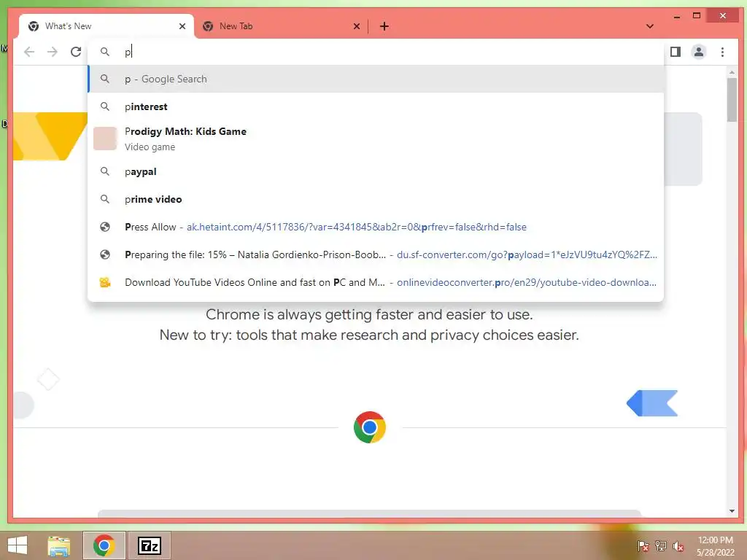Image resolution: width=747 pixels, height=560 pixels.
Task: Open the Chrome side panel
Action: (675, 52)
